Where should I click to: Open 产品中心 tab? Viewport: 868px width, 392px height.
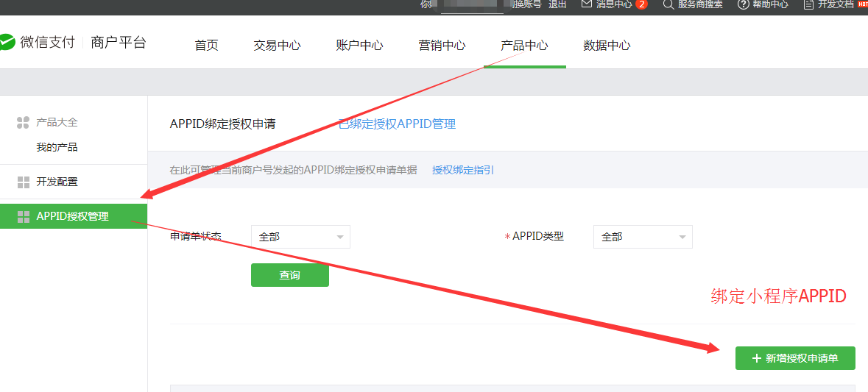524,46
